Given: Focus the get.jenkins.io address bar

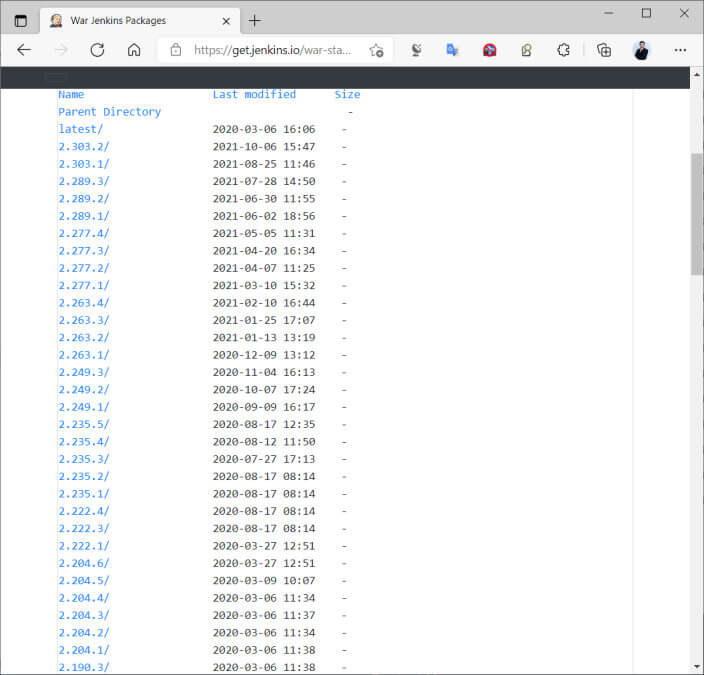Looking at the screenshot, I should pyautogui.click(x=273, y=50).
